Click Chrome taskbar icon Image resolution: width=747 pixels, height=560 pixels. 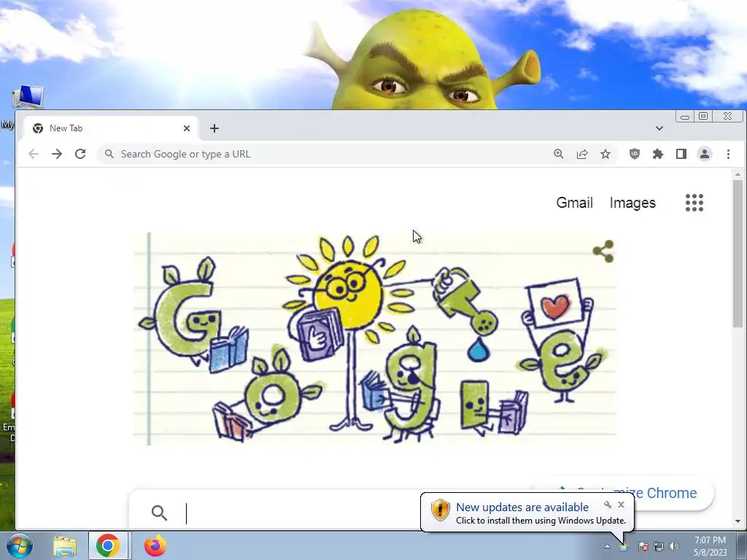[x=108, y=545]
